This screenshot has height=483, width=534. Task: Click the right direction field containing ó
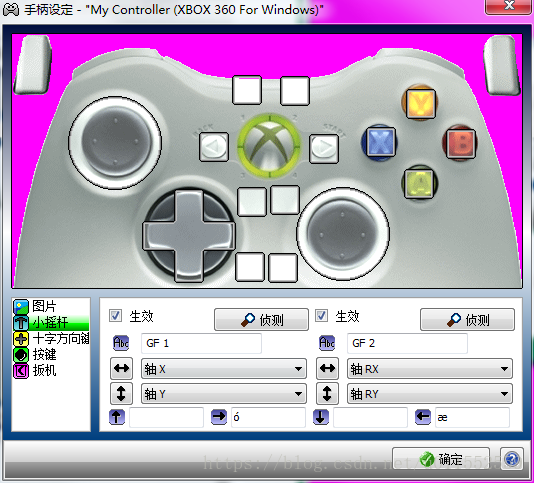268,417
